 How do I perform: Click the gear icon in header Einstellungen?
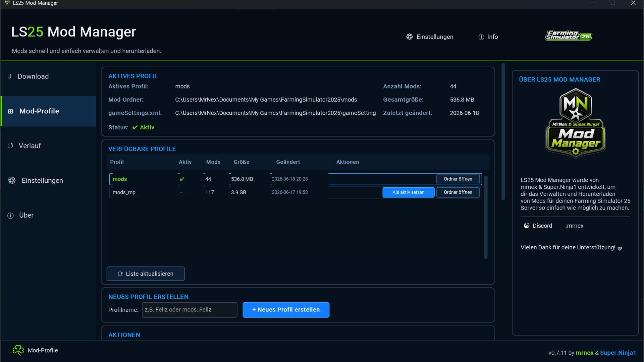(410, 37)
